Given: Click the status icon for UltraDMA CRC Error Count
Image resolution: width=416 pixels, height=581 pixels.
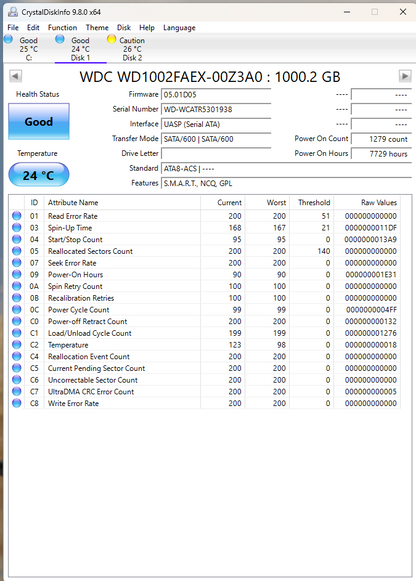Looking at the screenshot, I should point(17,391).
